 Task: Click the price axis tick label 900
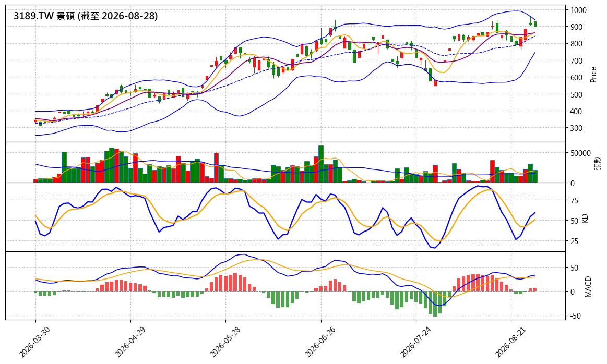[576, 27]
